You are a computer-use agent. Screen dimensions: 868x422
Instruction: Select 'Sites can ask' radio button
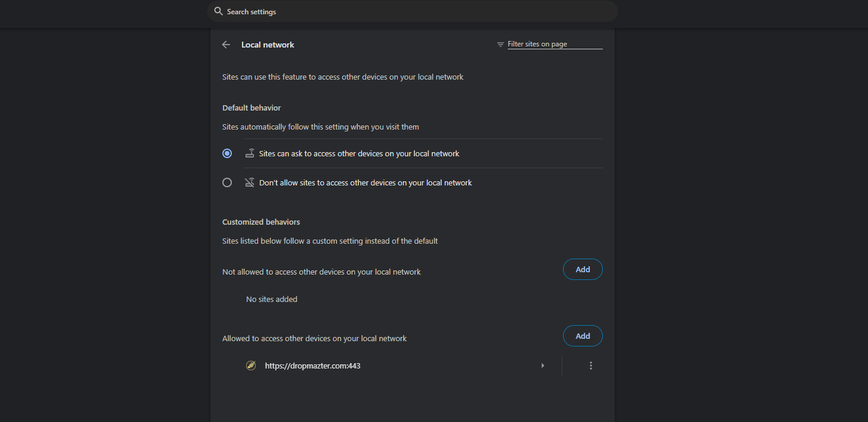[227, 153]
